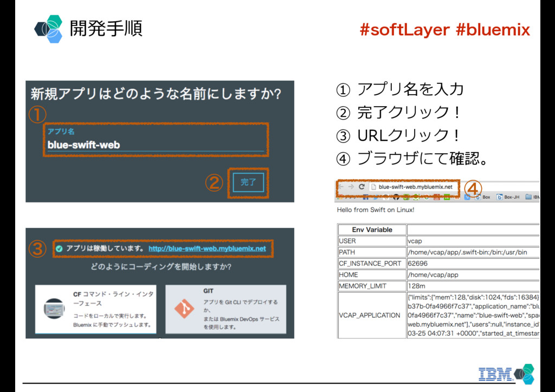Click the browser forward arrow
555x392 pixels.
(x=351, y=187)
